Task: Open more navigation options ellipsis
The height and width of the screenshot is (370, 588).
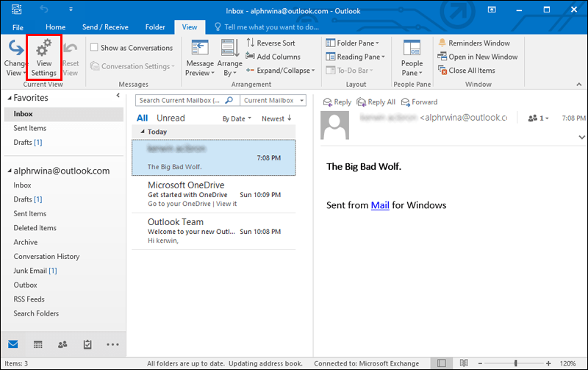Action: tap(112, 344)
